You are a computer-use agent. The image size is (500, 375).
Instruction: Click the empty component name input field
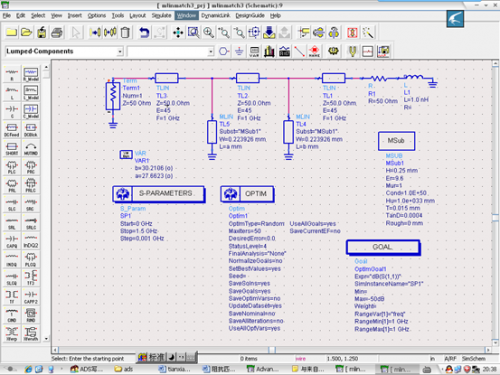[167, 51]
